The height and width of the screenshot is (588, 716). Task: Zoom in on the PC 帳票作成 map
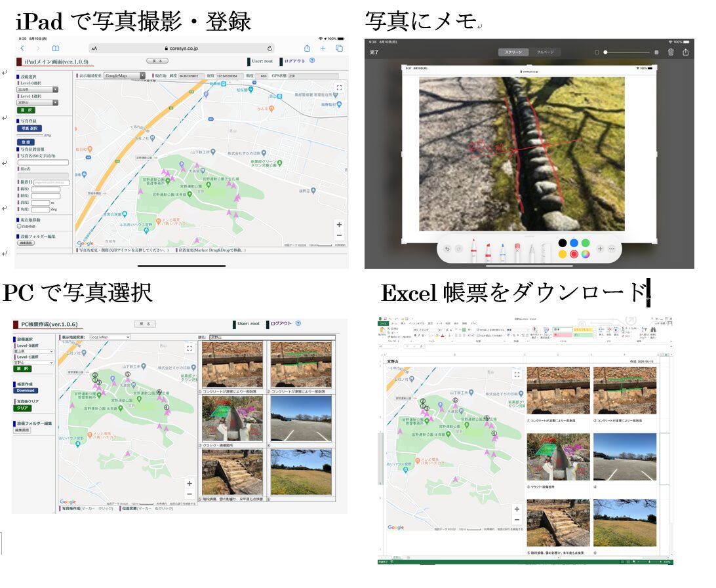point(189,484)
